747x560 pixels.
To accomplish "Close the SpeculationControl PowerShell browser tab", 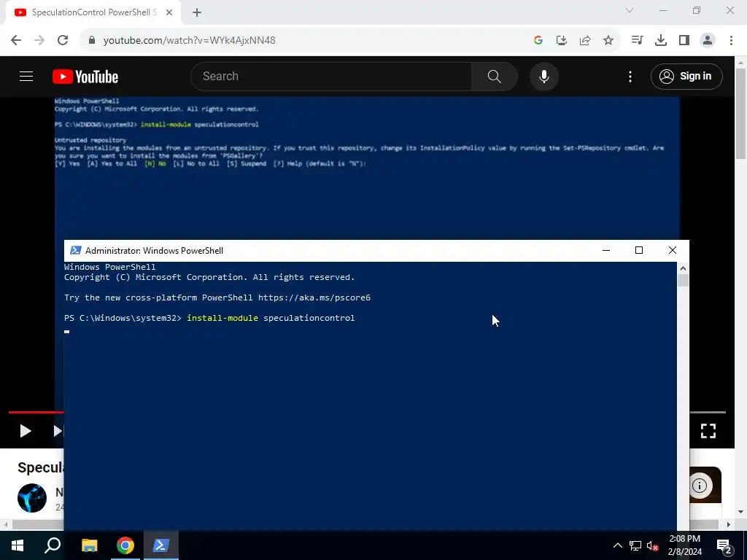I will [x=169, y=12].
